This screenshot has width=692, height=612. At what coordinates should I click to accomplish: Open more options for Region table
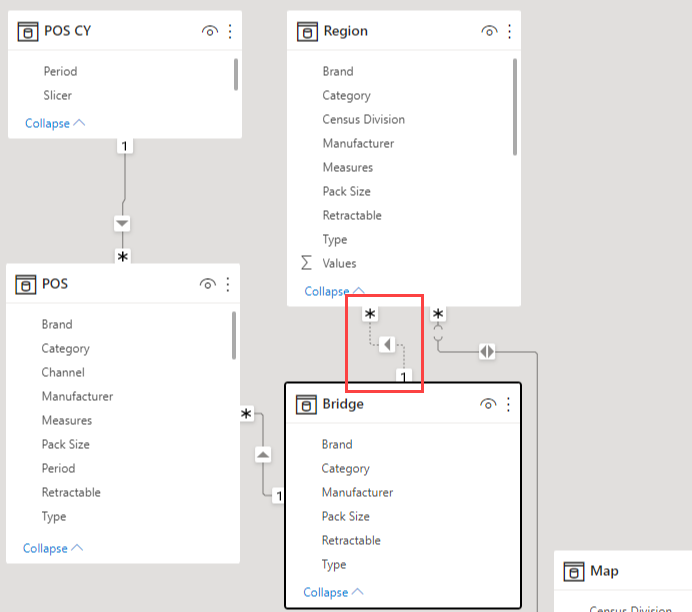(x=509, y=31)
